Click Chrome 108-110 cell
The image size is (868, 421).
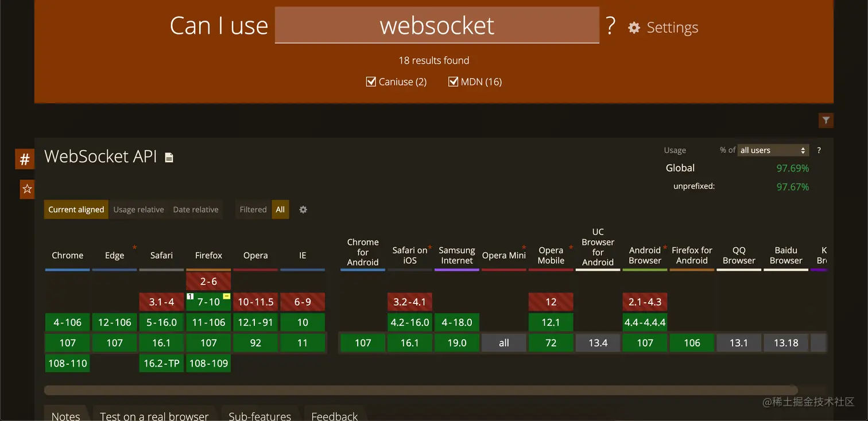(68, 363)
